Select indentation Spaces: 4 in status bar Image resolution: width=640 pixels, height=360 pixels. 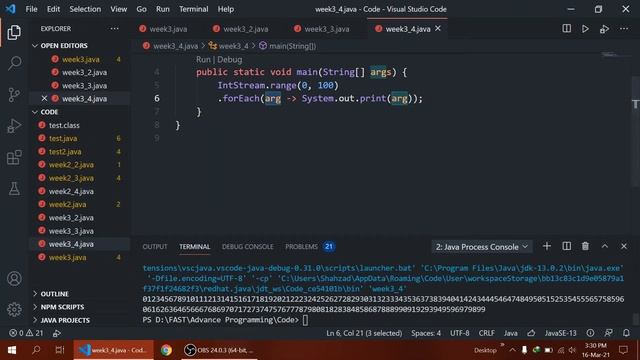426,333
